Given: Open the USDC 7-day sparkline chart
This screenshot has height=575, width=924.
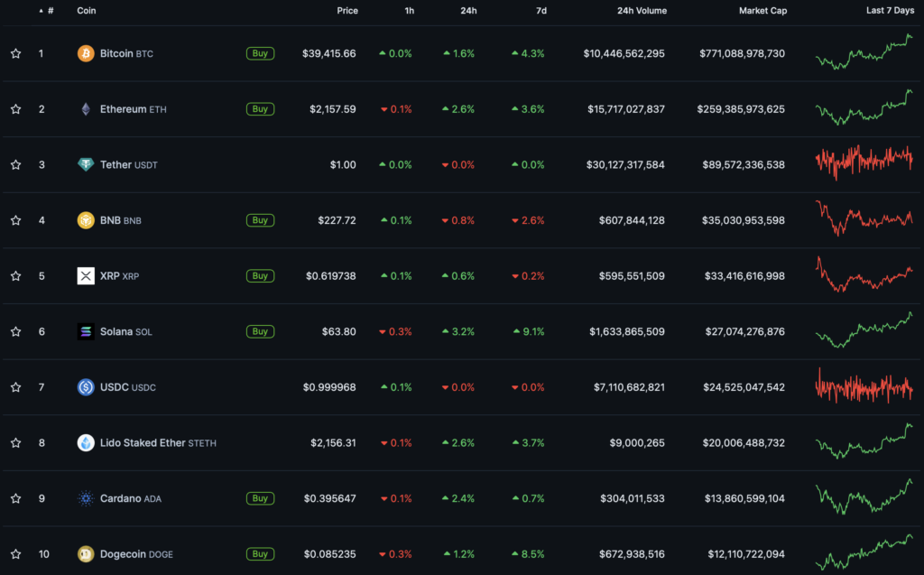Looking at the screenshot, I should [864, 387].
